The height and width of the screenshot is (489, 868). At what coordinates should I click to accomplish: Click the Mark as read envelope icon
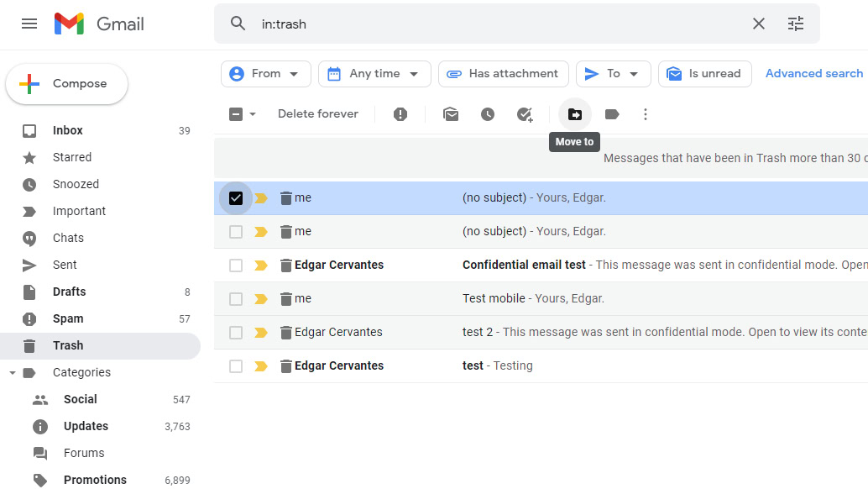click(x=451, y=114)
